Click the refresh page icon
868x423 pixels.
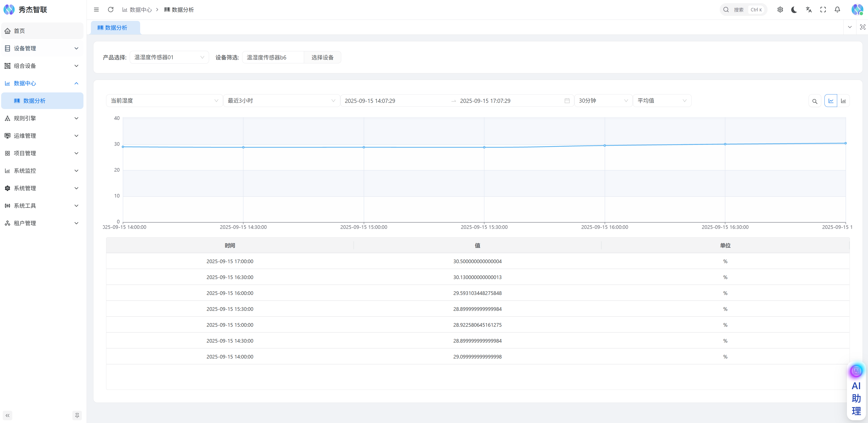pyautogui.click(x=110, y=10)
